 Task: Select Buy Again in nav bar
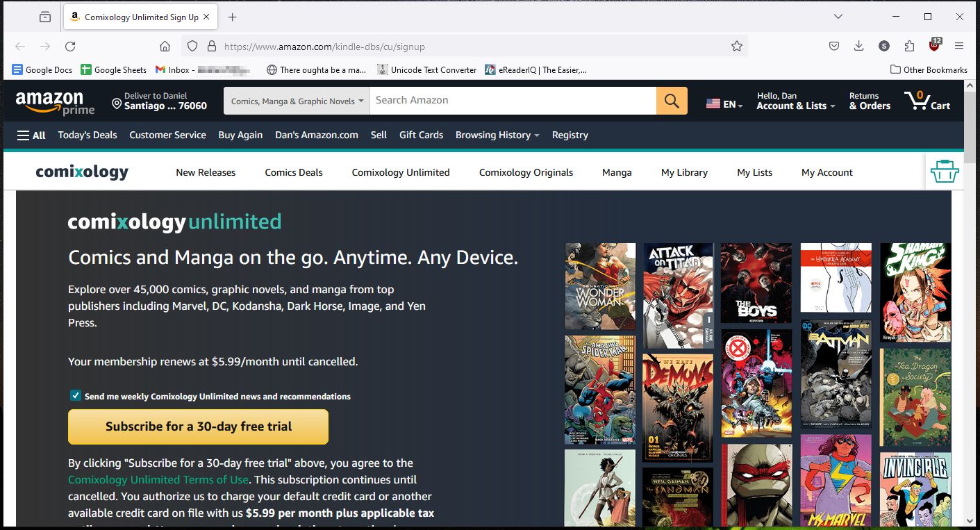tap(240, 135)
